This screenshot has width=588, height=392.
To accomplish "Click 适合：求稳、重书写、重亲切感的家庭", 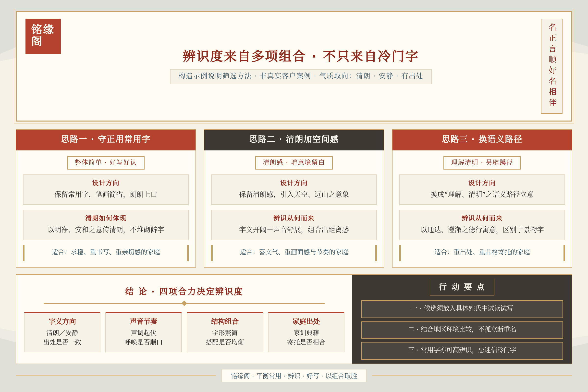I will 106,253.
